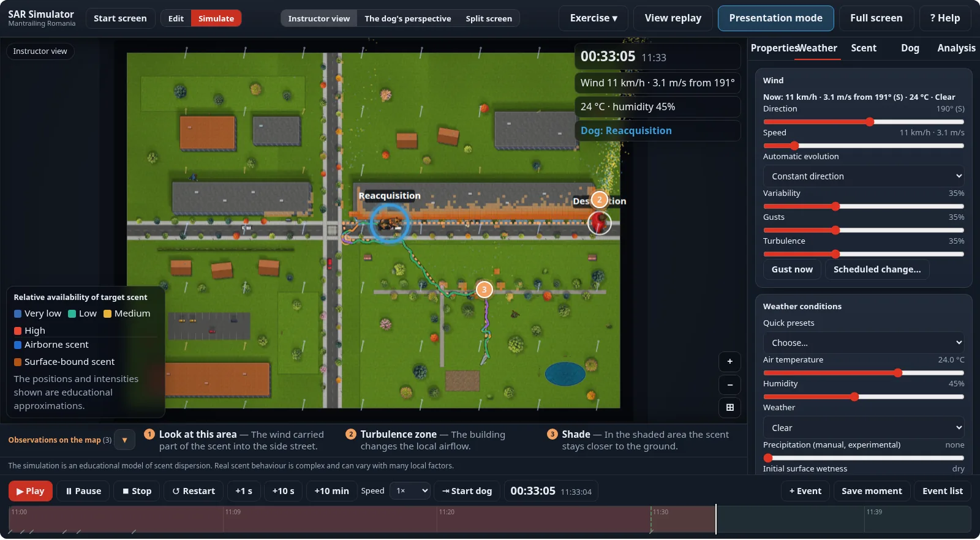Open the Weather tab
Viewport: 980px width, 540px height.
pos(818,48)
